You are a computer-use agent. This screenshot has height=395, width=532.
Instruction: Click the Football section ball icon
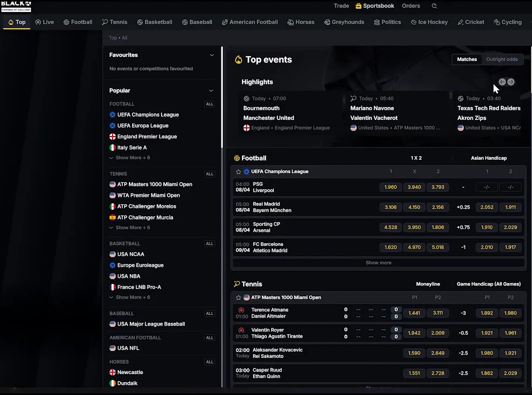point(237,158)
